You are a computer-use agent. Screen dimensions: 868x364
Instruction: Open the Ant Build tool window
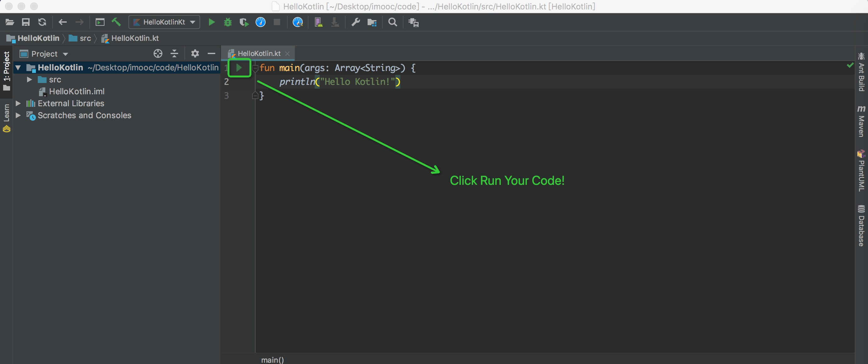(861, 72)
